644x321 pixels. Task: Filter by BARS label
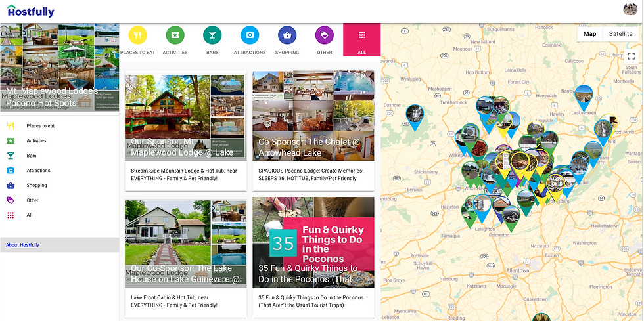[212, 53]
